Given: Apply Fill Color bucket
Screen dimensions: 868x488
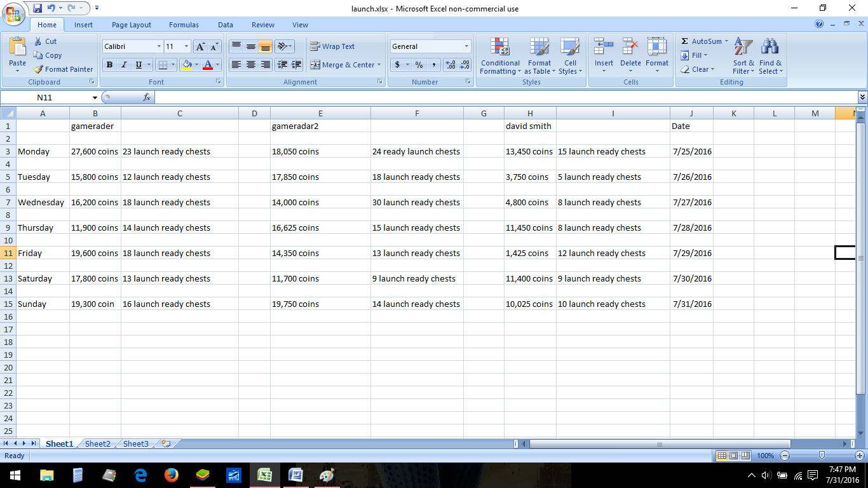Looking at the screenshot, I should (186, 65).
